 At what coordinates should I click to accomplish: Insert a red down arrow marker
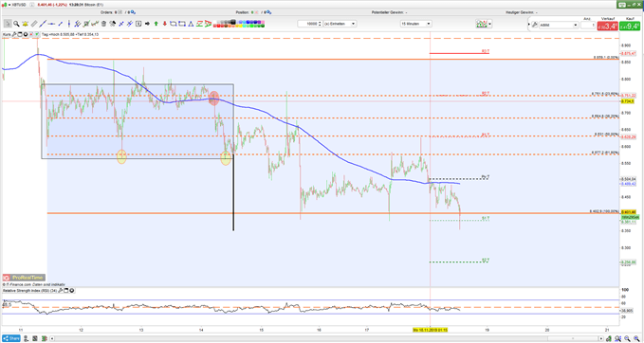coord(165,24)
